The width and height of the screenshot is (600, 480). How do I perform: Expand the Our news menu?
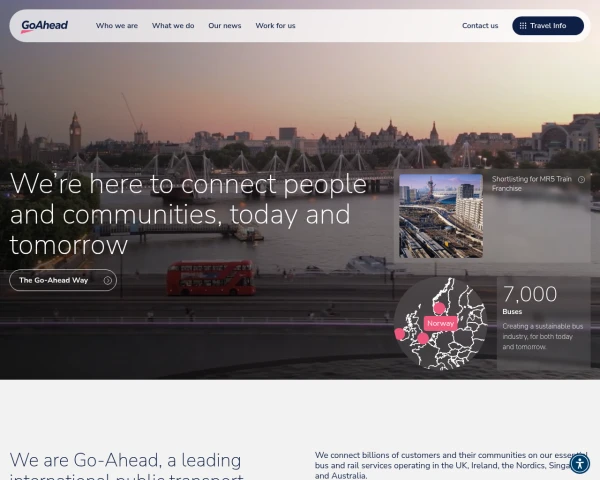click(225, 26)
